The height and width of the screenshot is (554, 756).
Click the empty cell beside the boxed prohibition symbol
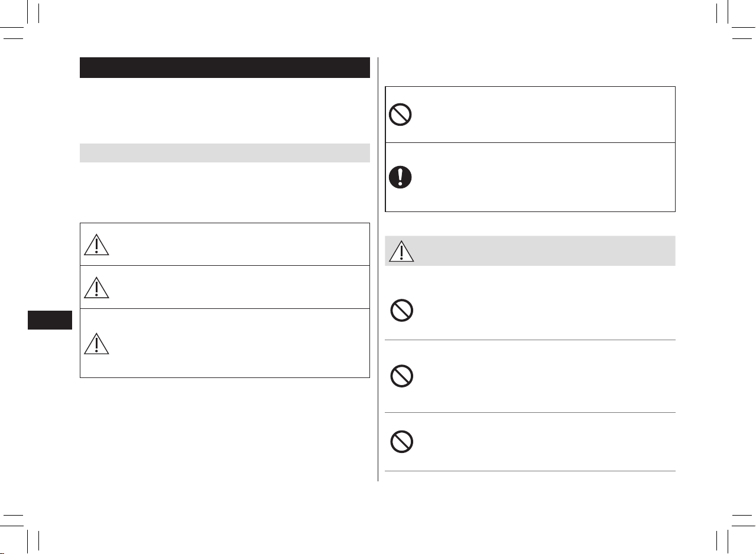(543, 115)
